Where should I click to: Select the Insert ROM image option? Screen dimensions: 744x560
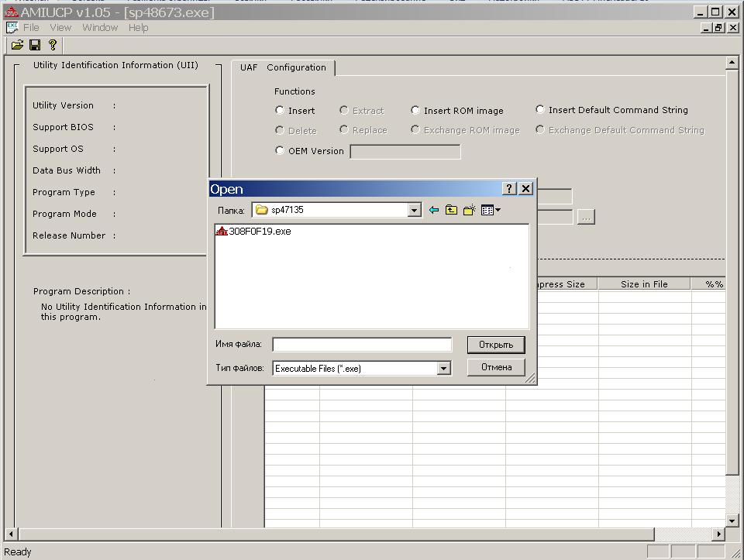(x=415, y=111)
